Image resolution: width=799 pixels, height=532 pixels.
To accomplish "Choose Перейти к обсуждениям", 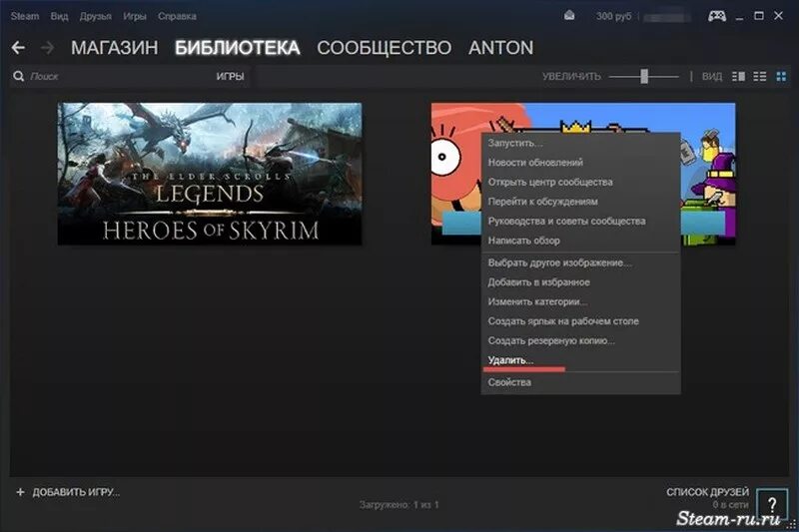I will [x=581, y=201].
